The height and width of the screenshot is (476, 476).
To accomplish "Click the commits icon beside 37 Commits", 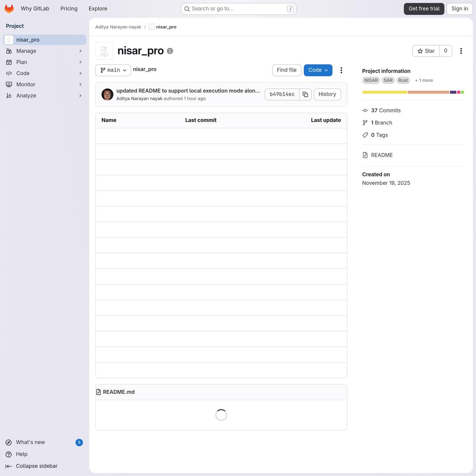I will (365, 111).
